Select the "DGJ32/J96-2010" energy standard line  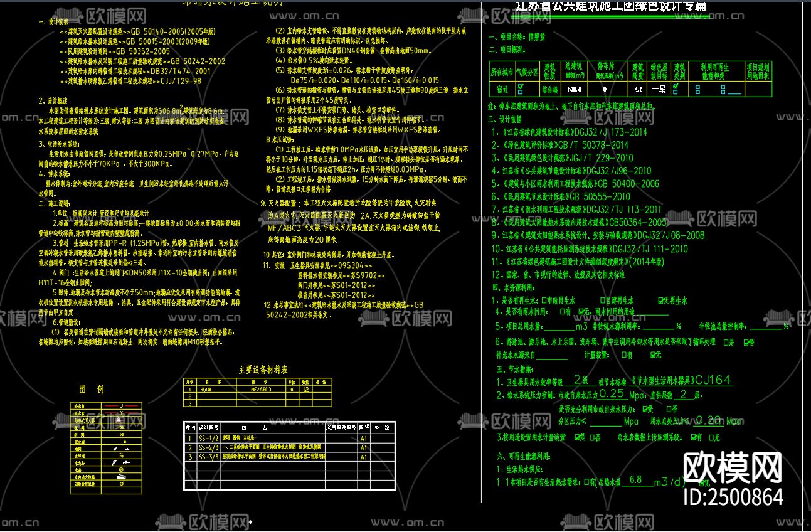571,171
